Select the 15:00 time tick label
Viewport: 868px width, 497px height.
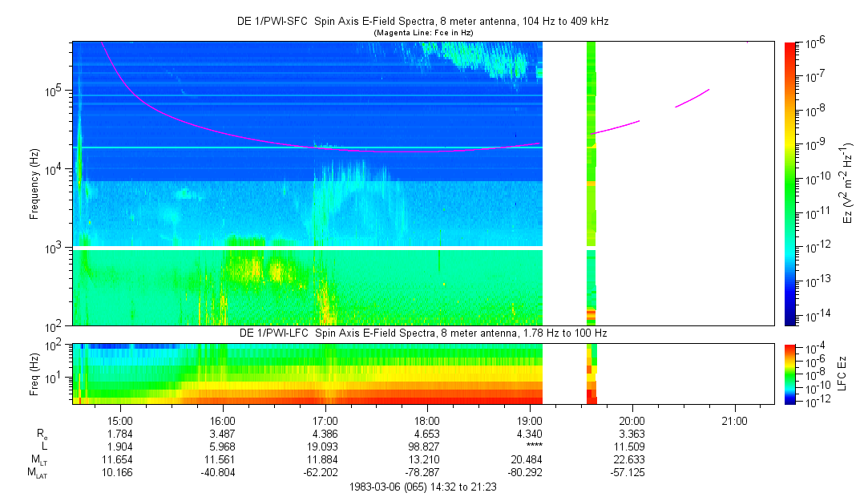point(119,420)
